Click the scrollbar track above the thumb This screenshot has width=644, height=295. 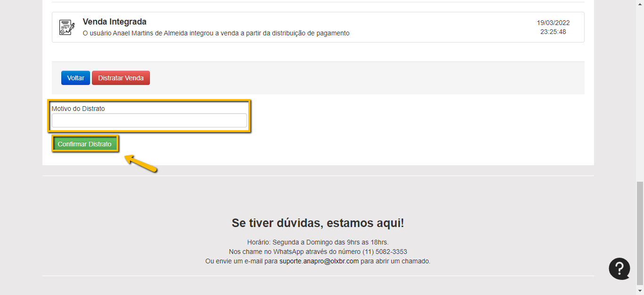click(640, 94)
